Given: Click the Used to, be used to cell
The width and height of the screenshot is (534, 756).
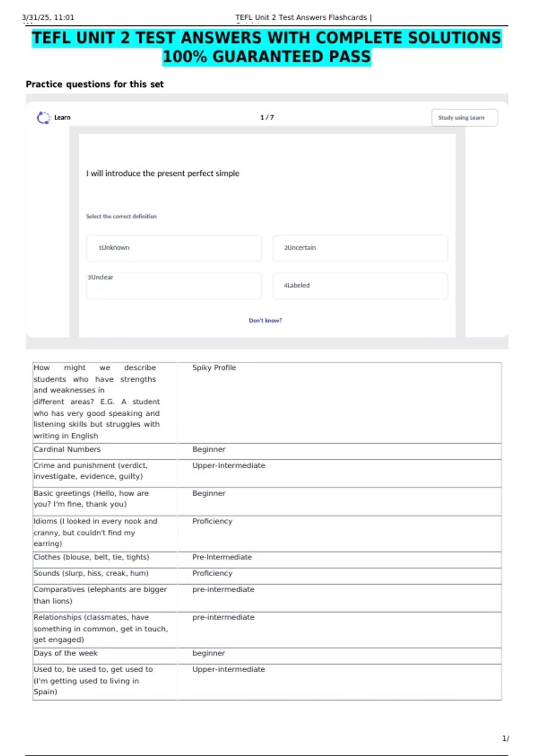Looking at the screenshot, I should [105, 682].
